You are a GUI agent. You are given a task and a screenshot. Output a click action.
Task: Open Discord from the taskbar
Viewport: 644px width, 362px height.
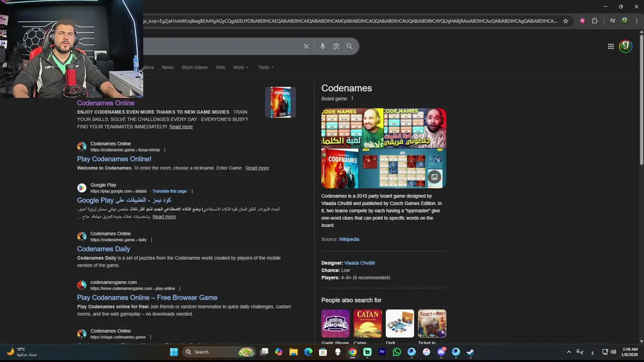point(441,352)
